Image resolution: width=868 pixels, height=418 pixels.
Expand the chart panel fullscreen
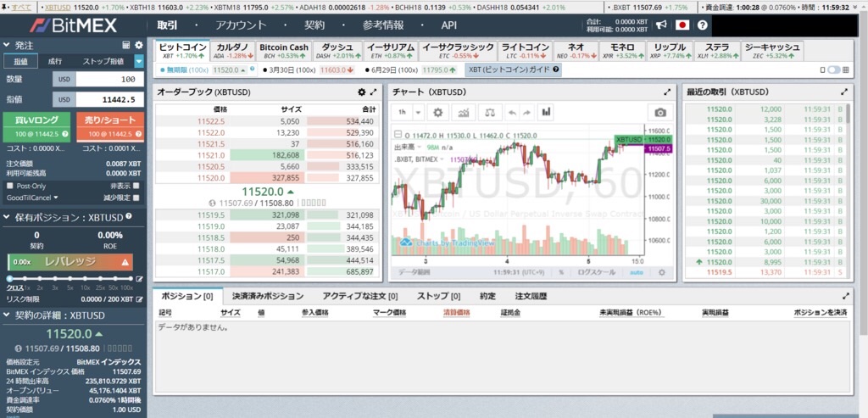click(667, 92)
